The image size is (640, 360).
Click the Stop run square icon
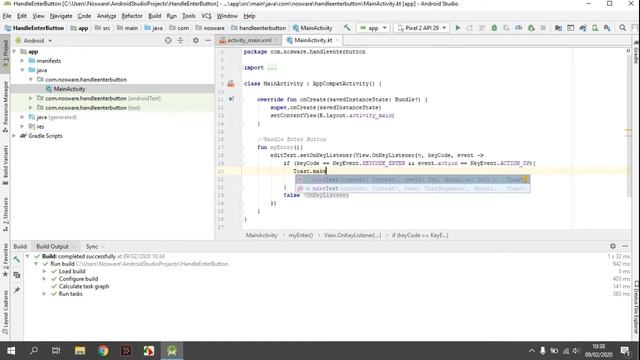pos(543,28)
